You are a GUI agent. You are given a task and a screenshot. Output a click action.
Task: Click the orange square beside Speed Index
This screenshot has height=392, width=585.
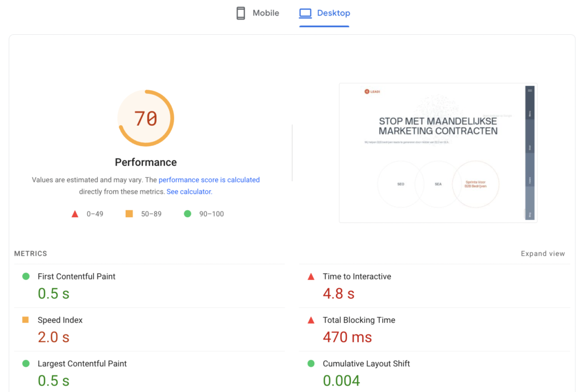25,320
